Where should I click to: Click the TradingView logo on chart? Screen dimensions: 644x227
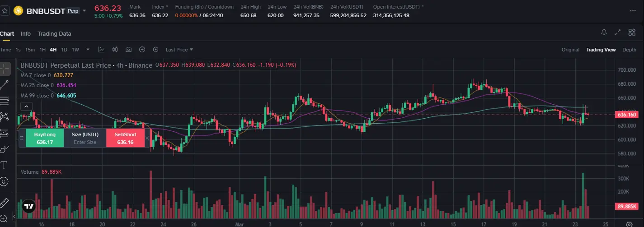pyautogui.click(x=29, y=206)
